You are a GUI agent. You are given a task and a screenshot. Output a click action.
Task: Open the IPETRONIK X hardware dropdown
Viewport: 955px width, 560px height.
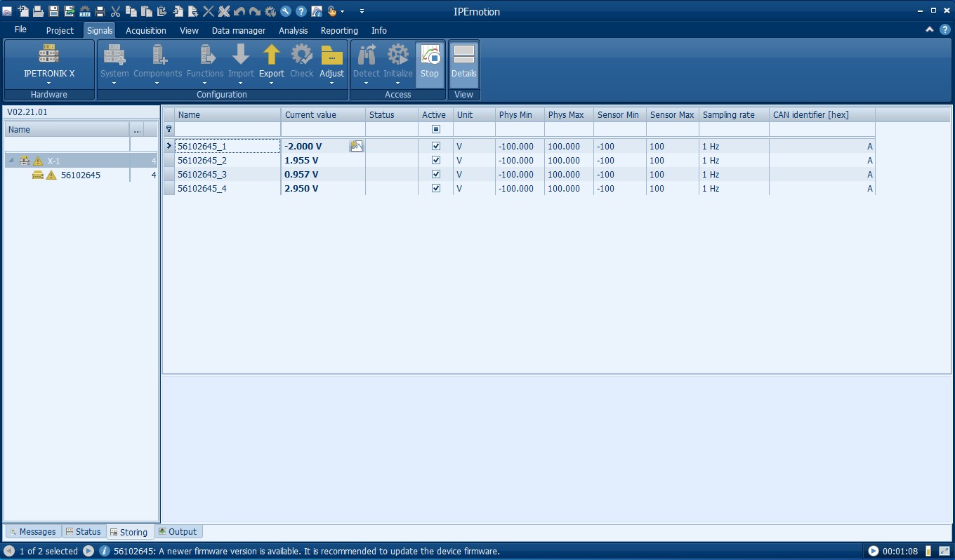pos(49,83)
